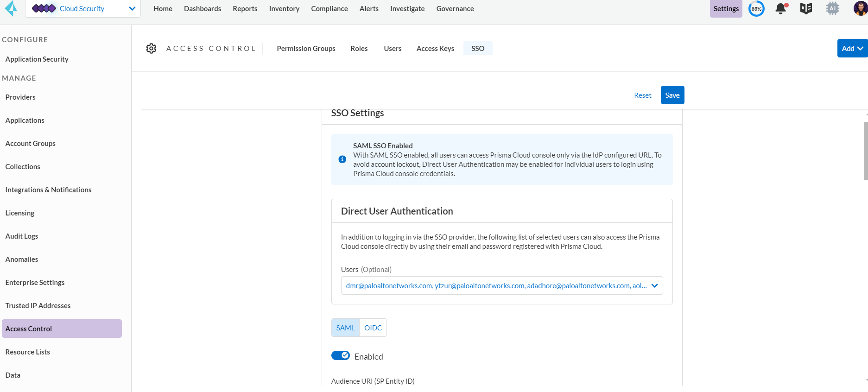Open the Add dropdown button
This screenshot has width=868, height=392.
852,48
